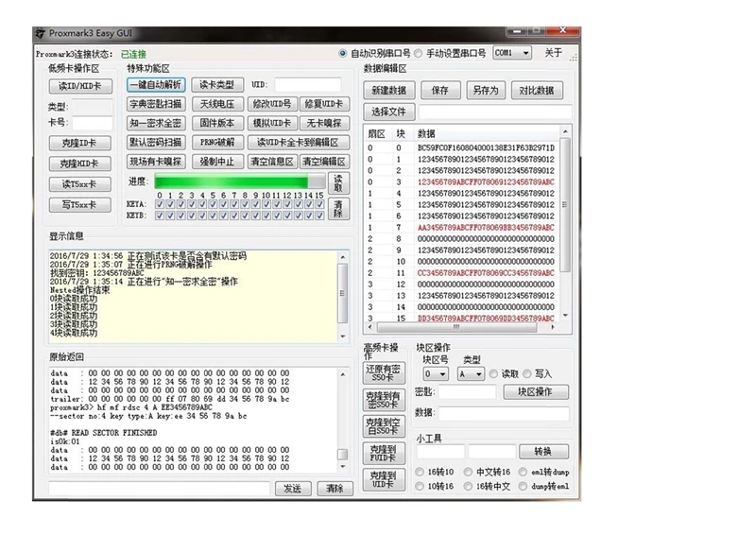The height and width of the screenshot is (535, 756).
Task: Click 对比数据 compare data button
Action: pos(537,91)
